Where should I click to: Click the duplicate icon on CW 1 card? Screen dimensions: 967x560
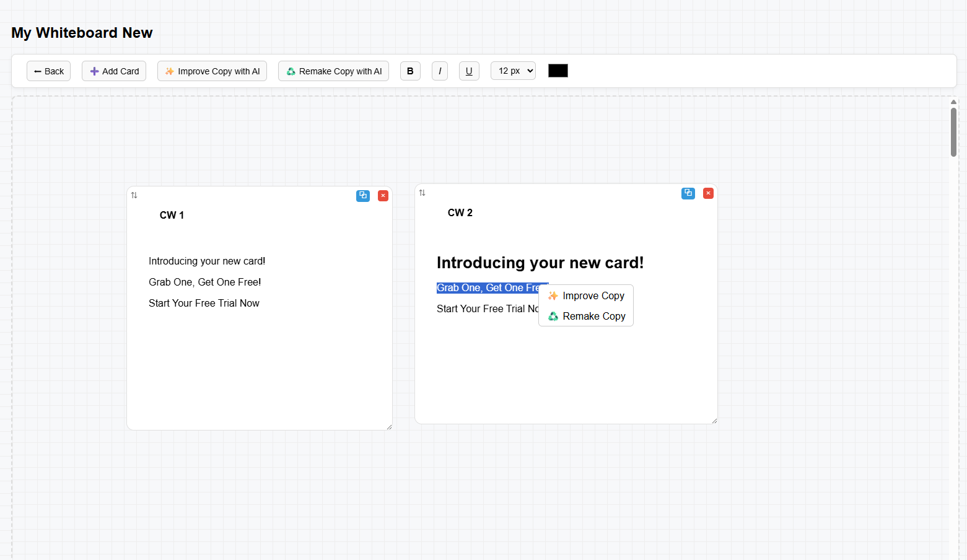coord(363,196)
